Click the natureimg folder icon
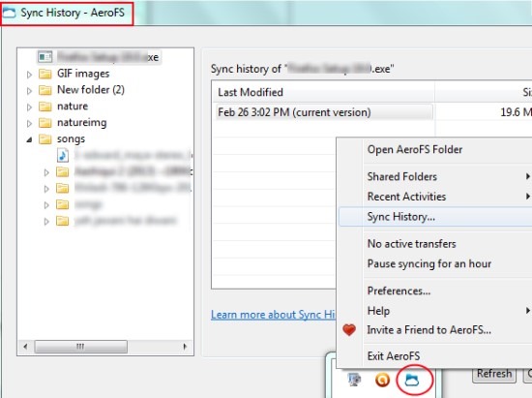Viewport: 532px width, 398px height. [45, 123]
